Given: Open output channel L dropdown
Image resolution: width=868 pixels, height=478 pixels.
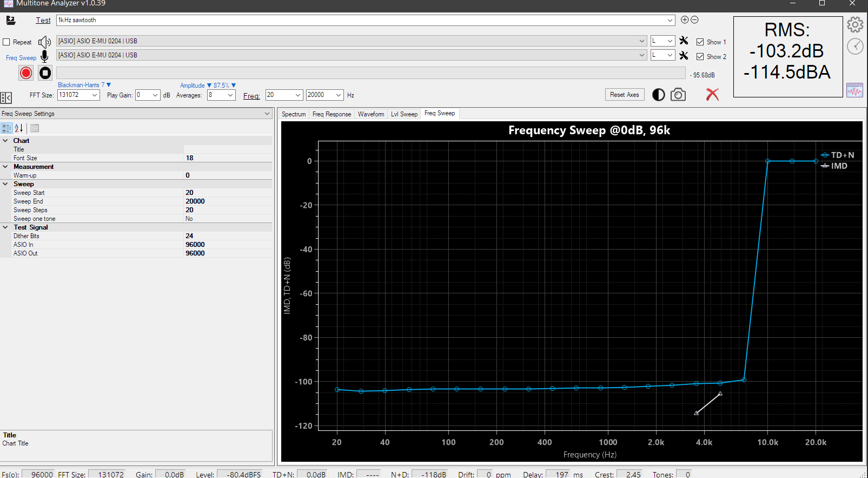Looking at the screenshot, I should (670, 41).
